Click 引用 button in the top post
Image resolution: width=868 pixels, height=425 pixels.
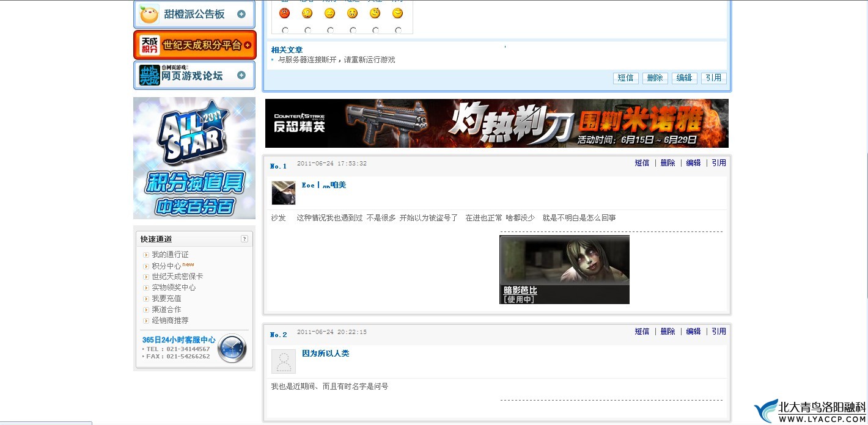[714, 78]
